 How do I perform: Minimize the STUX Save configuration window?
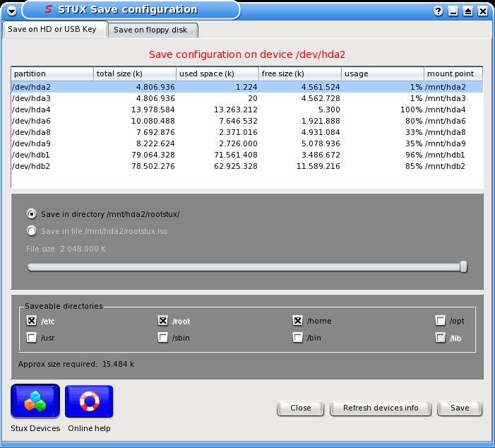tap(453, 11)
